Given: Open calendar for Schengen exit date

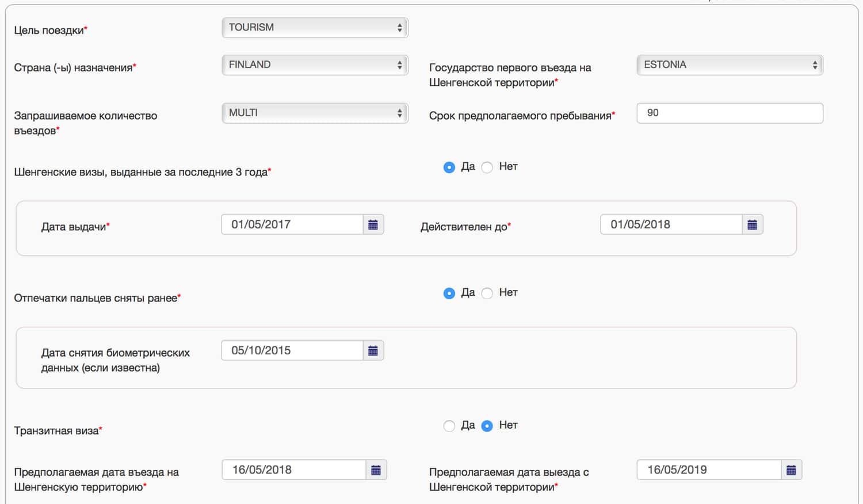Looking at the screenshot, I should coord(791,470).
